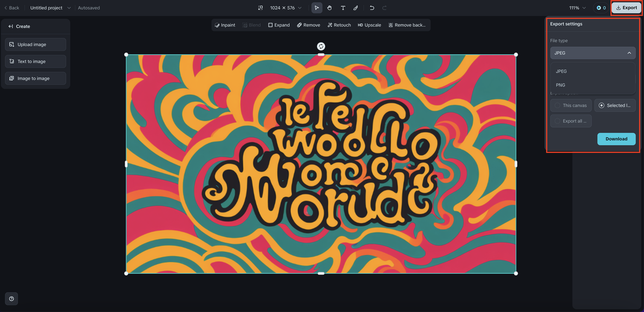Screen dimensions: 644x312
Task: Click the Export button
Action: (x=626, y=8)
